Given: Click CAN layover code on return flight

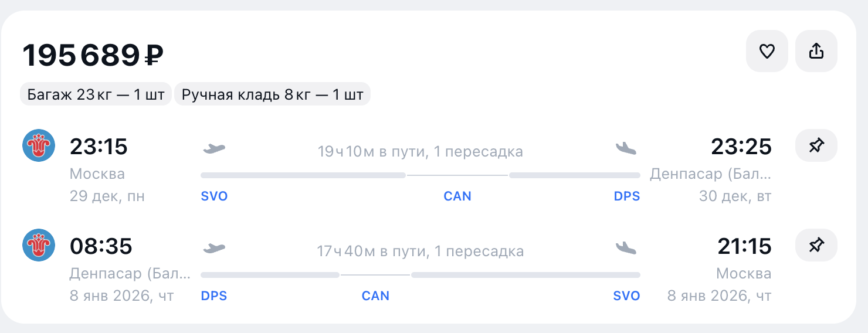Looking at the screenshot, I should 375,296.
